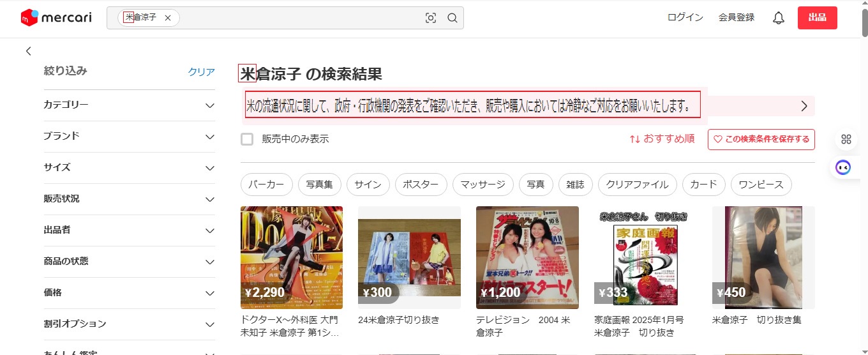
Task: Select the ワンピース keyword chip
Action: pos(761,185)
